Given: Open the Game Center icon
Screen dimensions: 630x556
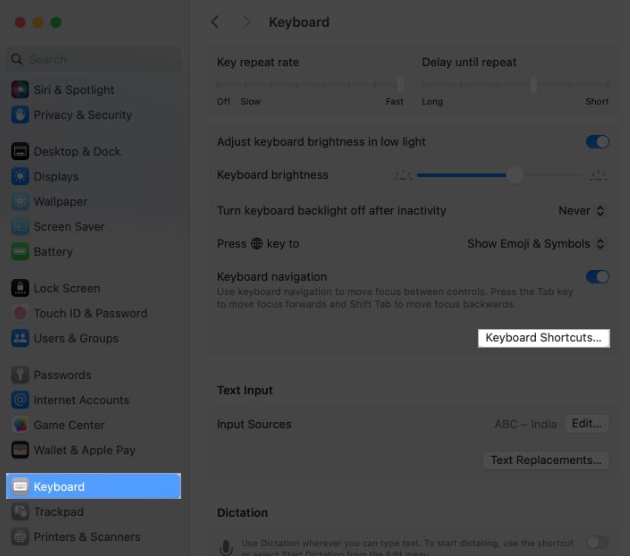Looking at the screenshot, I should [19, 425].
